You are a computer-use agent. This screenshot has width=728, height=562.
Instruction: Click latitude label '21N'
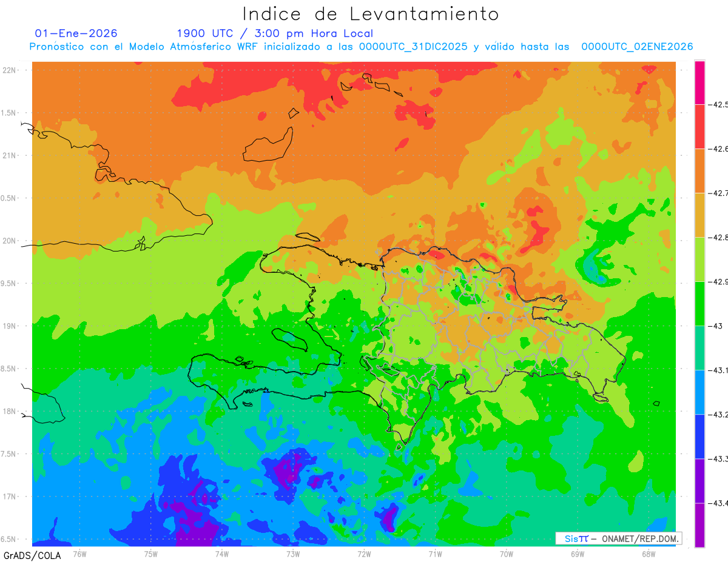tap(10, 155)
